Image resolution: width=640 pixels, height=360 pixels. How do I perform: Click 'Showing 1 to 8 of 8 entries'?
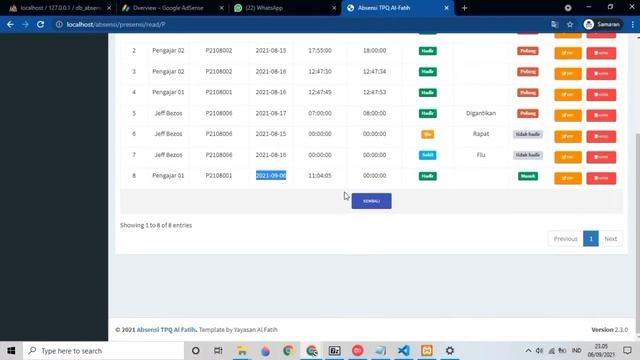[156, 225]
